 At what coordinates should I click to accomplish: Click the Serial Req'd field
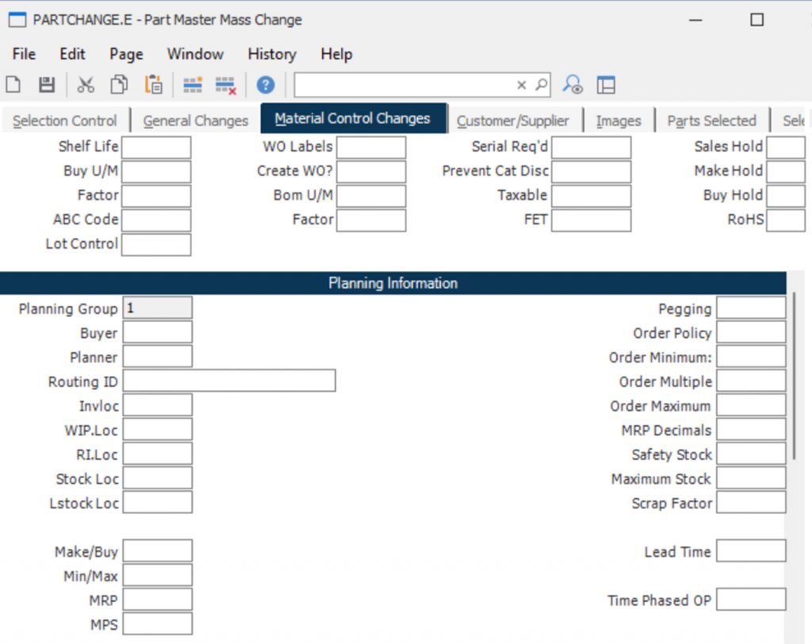click(592, 148)
